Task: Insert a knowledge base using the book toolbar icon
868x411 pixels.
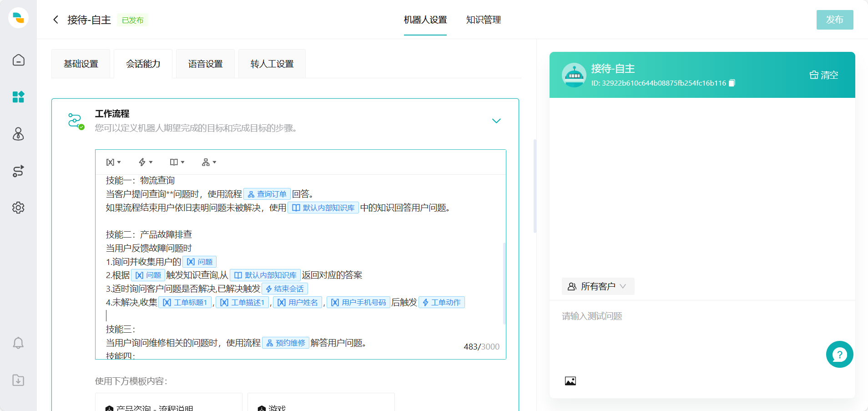Action: (174, 162)
